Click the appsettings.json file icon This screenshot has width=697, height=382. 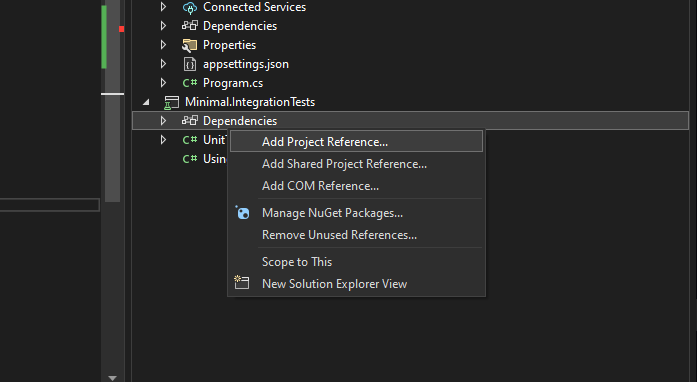(x=190, y=64)
